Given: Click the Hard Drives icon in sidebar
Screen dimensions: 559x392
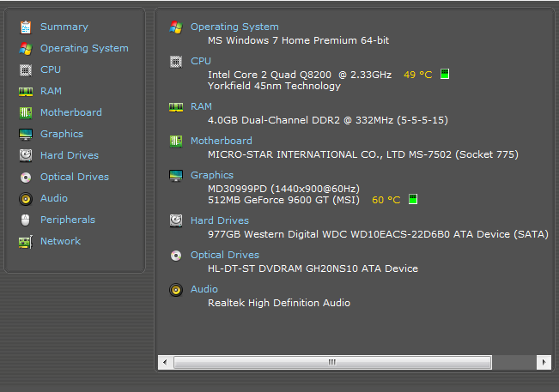Looking at the screenshot, I should pos(26,155).
